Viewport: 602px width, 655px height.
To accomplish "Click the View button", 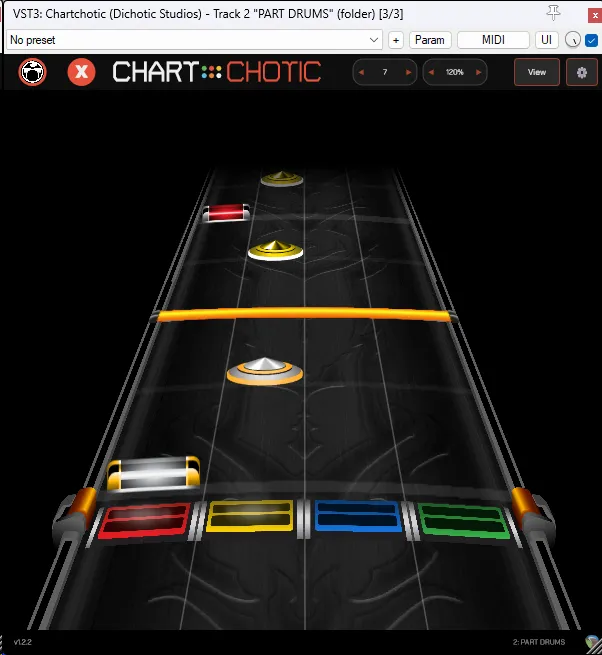I will [x=537, y=72].
